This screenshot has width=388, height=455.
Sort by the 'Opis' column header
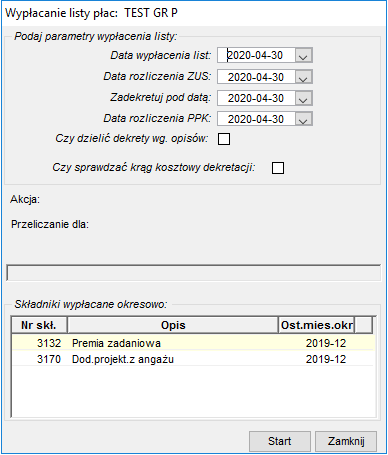tap(173, 325)
